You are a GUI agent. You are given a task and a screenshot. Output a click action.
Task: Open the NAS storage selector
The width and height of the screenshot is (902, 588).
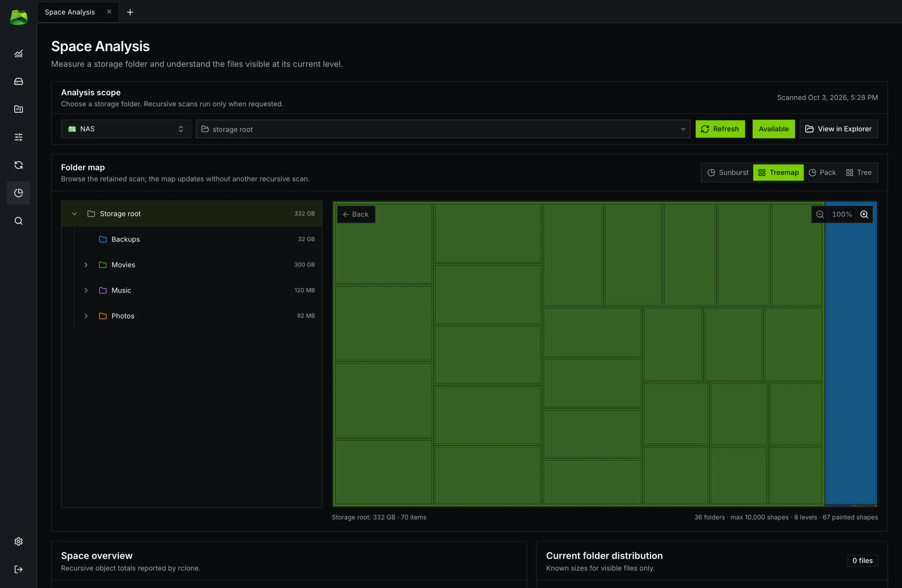tap(126, 129)
